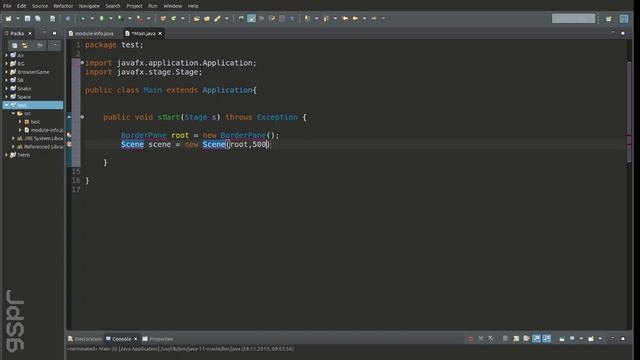This screenshot has width=640, height=360.
Task: Click the Open Perspective icon
Action: pyautogui.click(x=609, y=18)
